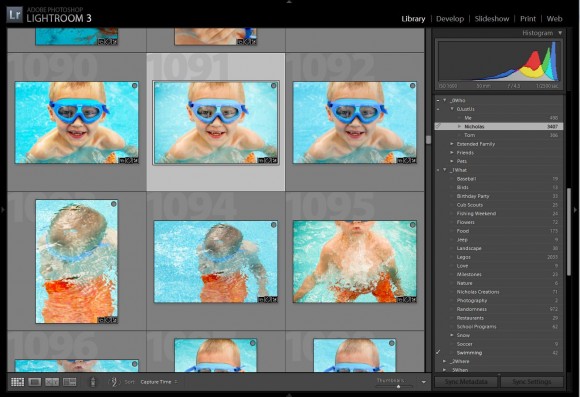Uncheck the Swimming keyword checkmark
Image resolution: width=580 pixels, height=397 pixels.
[x=438, y=352]
